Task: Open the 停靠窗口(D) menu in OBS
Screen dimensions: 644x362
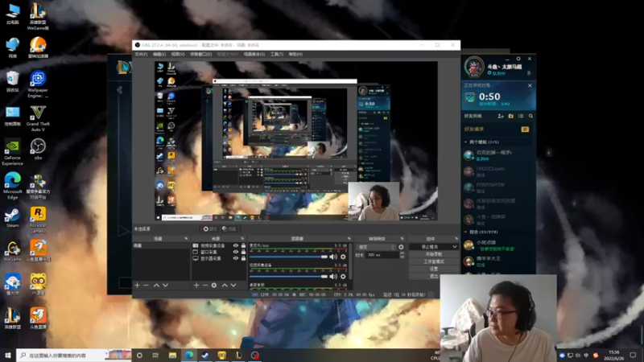Action: point(200,54)
